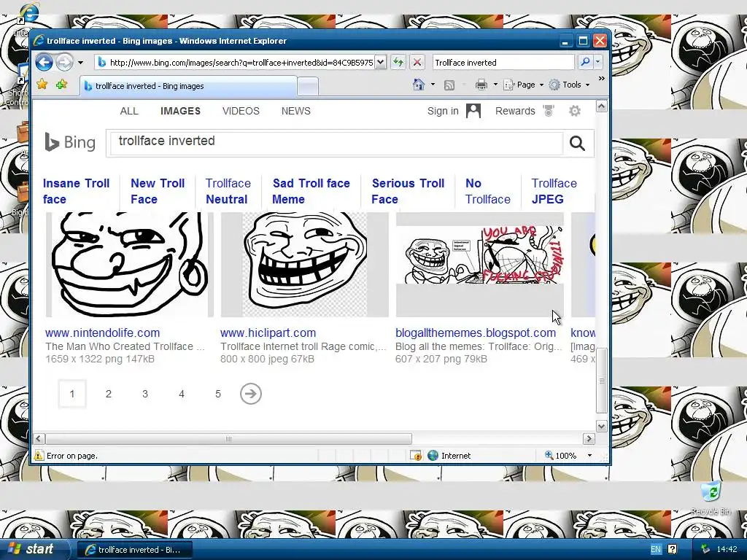
Task: Open search provider options dropdown arrow
Action: tap(597, 63)
